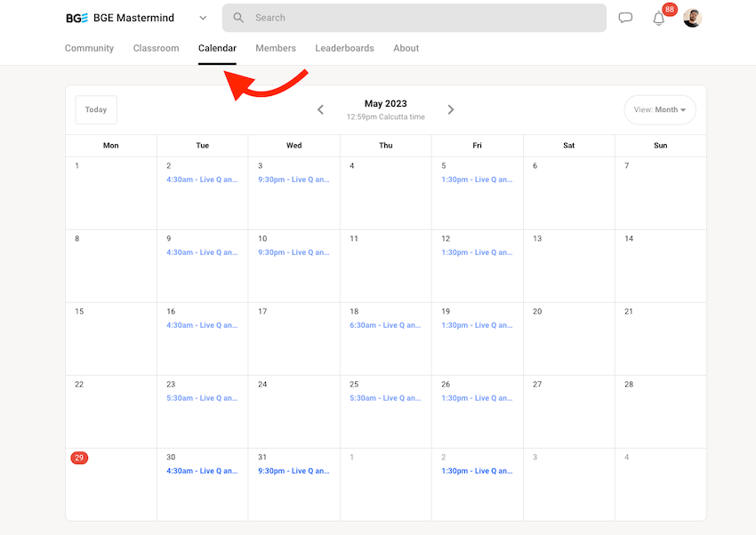
Task: Expand the BGE Mastermind group switcher
Action: [x=203, y=18]
